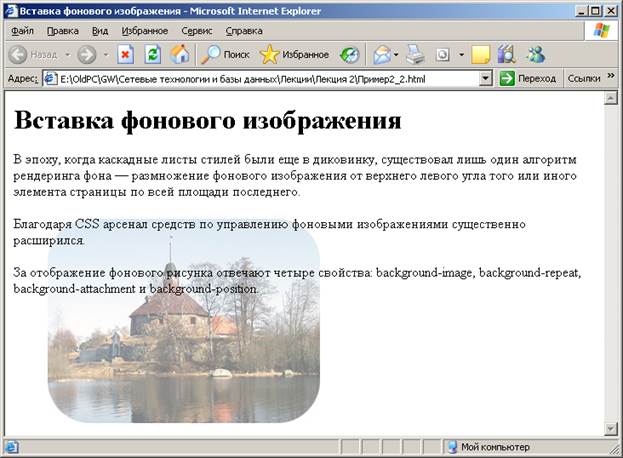623x458 pixels.
Task: Open the Справка menu
Action: (x=244, y=31)
